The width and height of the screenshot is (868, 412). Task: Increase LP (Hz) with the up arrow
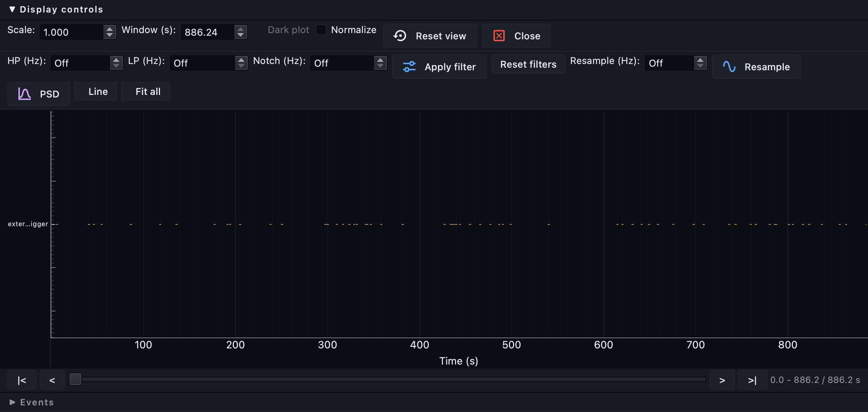click(241, 60)
